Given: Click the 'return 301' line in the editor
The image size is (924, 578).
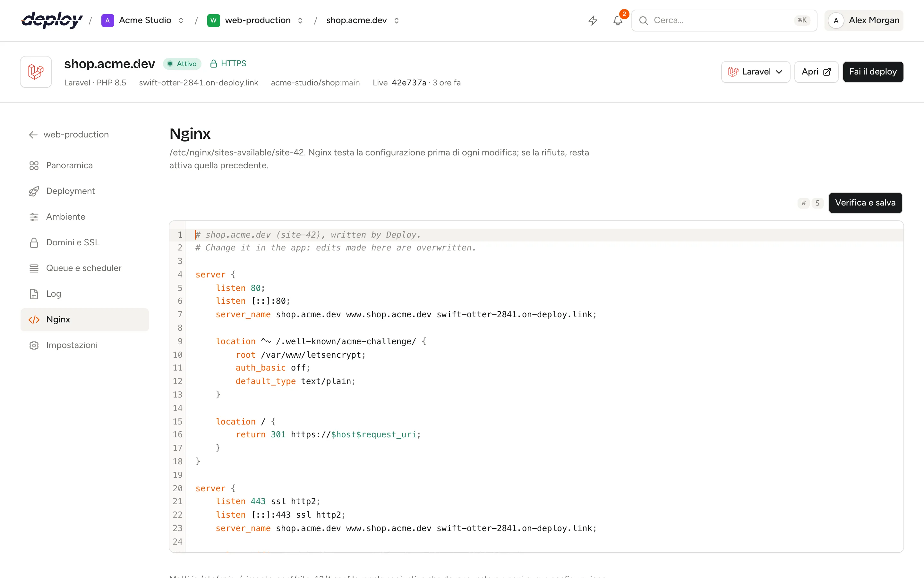Looking at the screenshot, I should (328, 435).
